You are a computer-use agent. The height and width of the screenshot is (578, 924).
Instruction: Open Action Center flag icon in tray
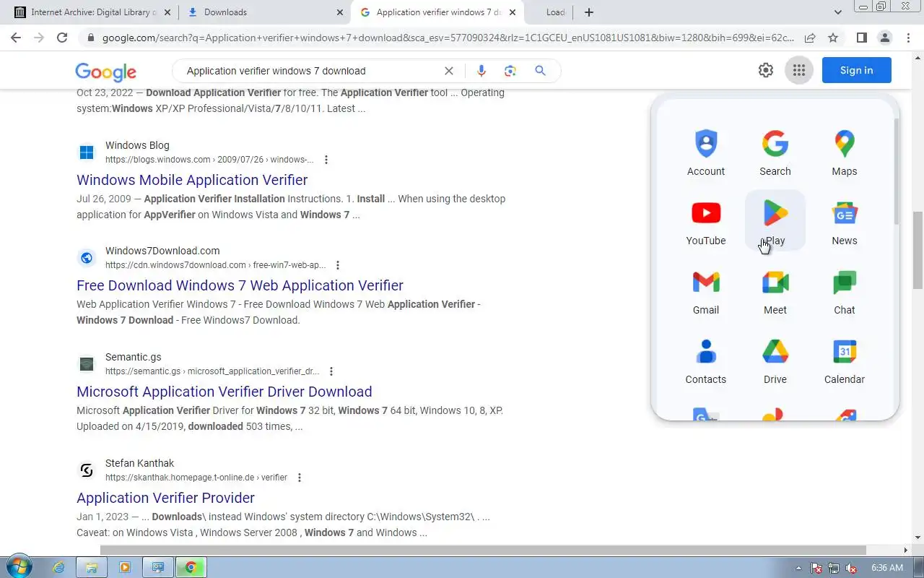(x=816, y=568)
